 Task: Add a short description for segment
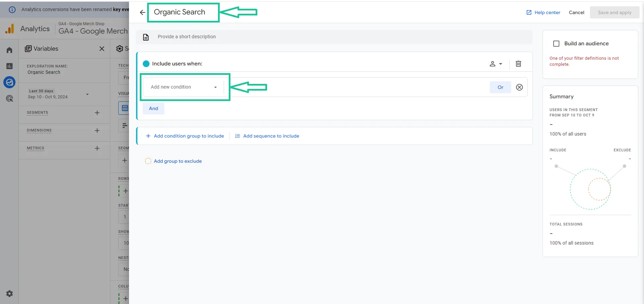pyautogui.click(x=334, y=37)
